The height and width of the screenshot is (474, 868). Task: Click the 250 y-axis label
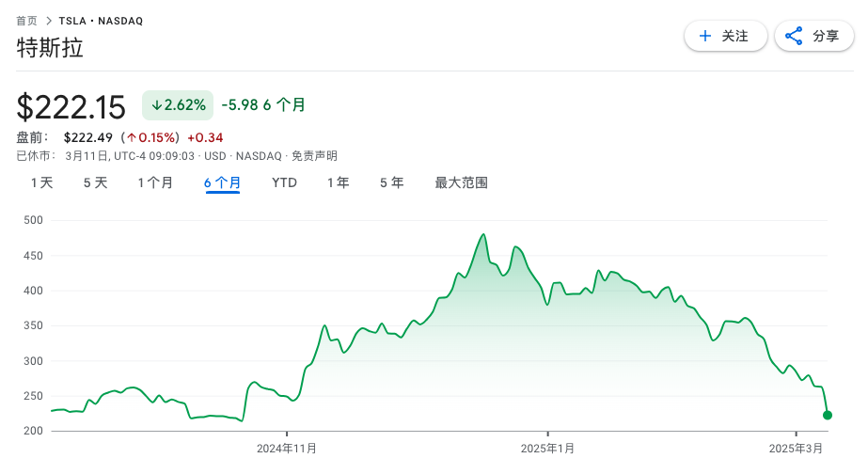click(33, 396)
